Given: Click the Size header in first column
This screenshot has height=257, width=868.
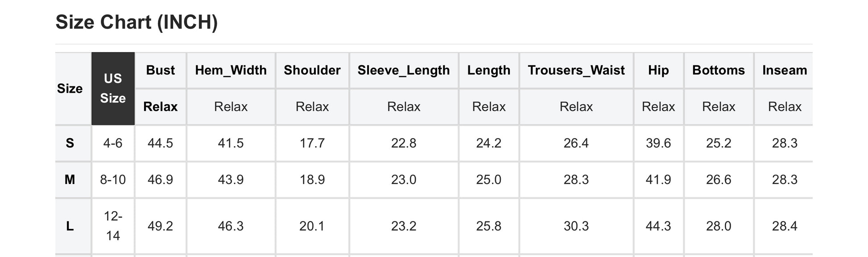Looking at the screenshot, I should (70, 89).
